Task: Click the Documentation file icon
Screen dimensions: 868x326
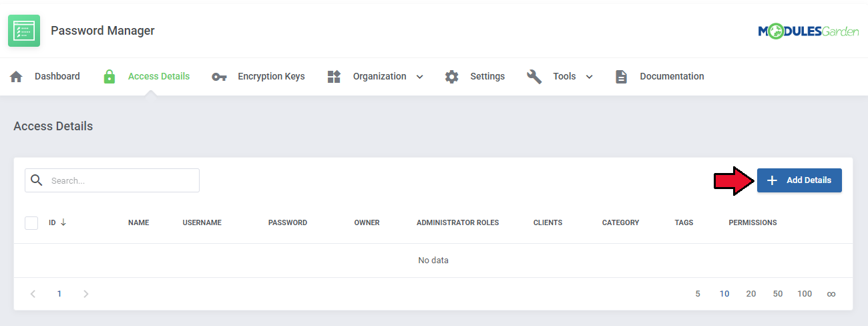Action: (x=621, y=76)
